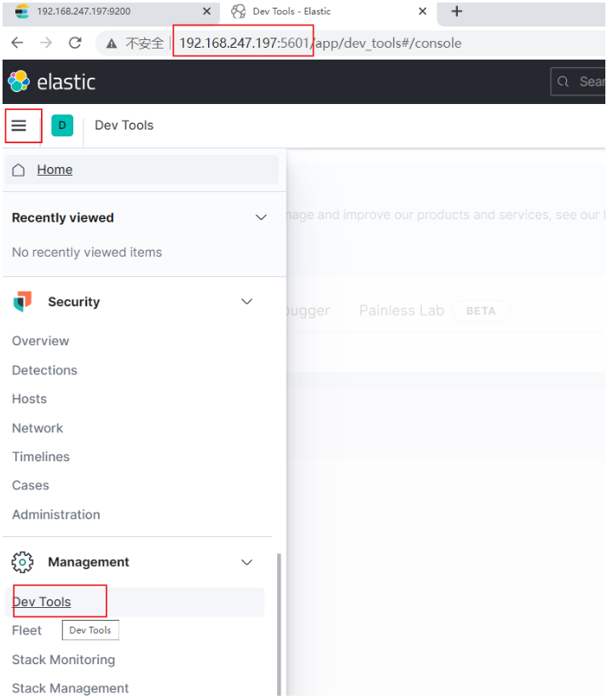Open the green D space avatar

pyautogui.click(x=62, y=125)
